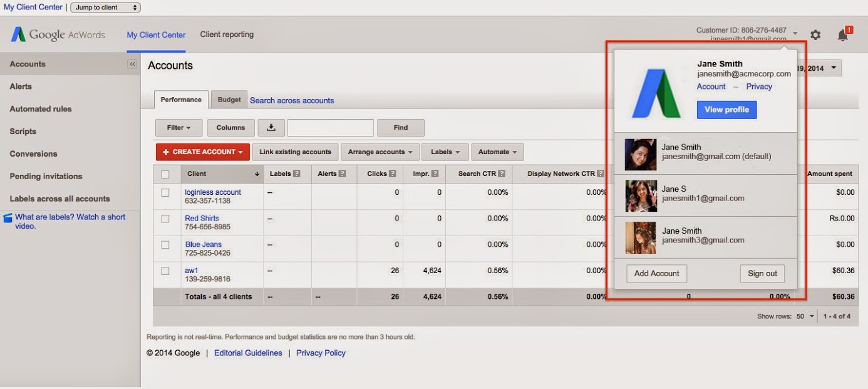The image size is (868, 389).
Task: Click the download report icon button
Action: click(x=271, y=128)
